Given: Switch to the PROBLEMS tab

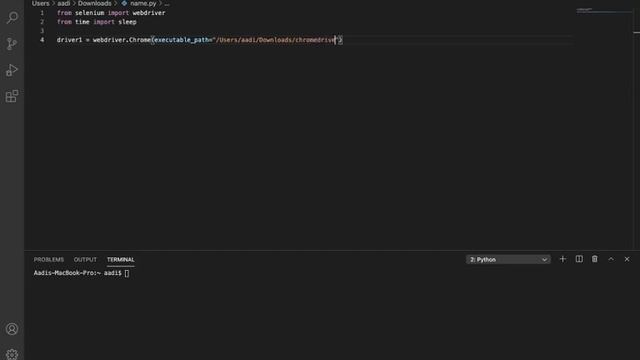Looking at the screenshot, I should pyautogui.click(x=49, y=260).
